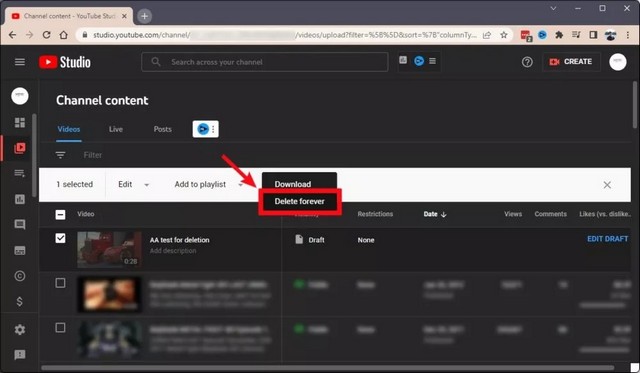Click the YouTube Studio logo
This screenshot has height=373, width=640.
[x=65, y=62]
